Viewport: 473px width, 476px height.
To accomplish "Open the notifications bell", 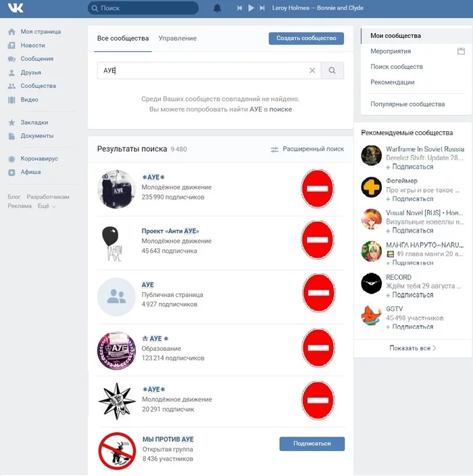I will click(217, 8).
